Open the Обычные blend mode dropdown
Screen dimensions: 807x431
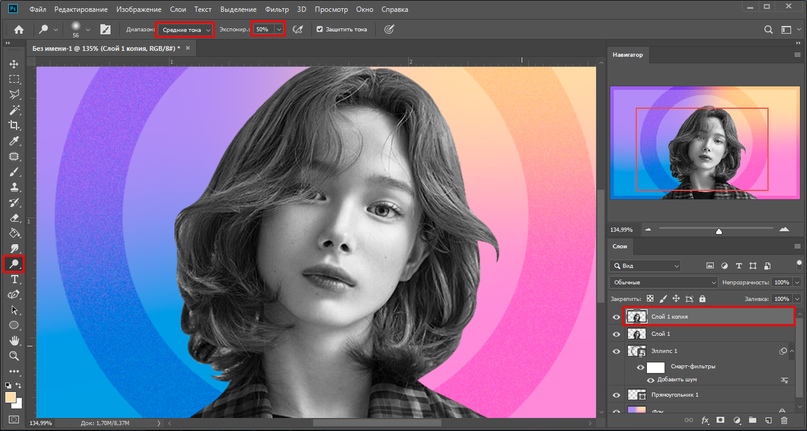point(663,283)
